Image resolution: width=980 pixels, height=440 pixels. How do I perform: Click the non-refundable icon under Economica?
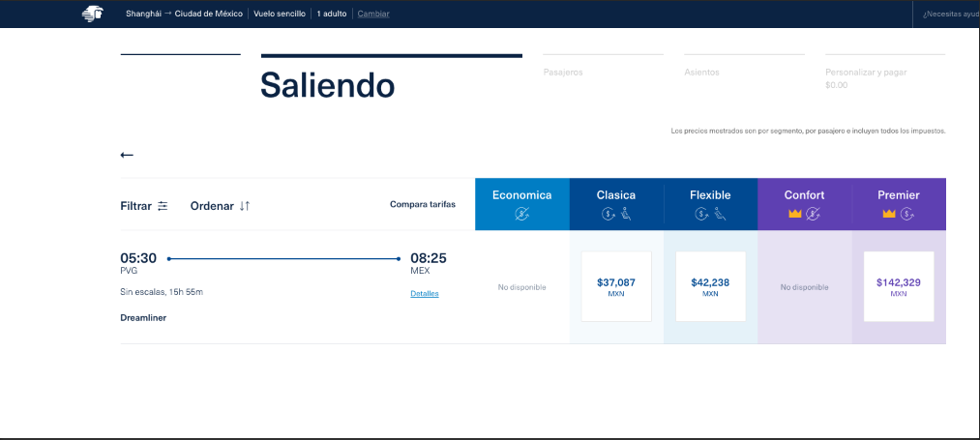click(521, 214)
